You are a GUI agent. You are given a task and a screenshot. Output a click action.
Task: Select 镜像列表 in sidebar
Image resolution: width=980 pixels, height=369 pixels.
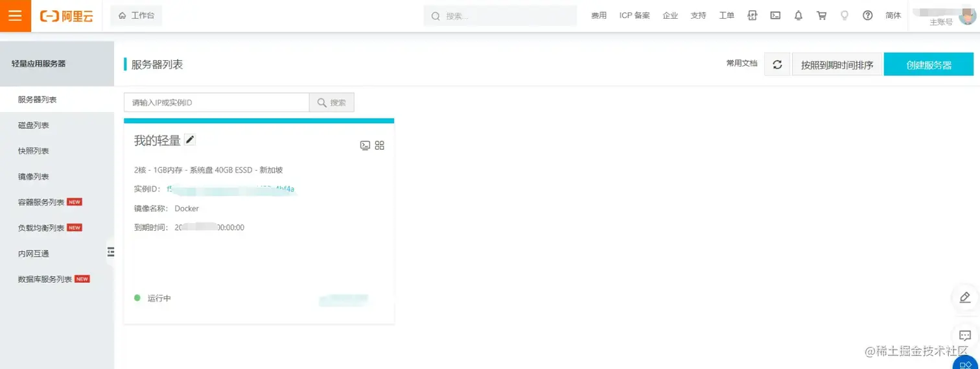point(57,176)
